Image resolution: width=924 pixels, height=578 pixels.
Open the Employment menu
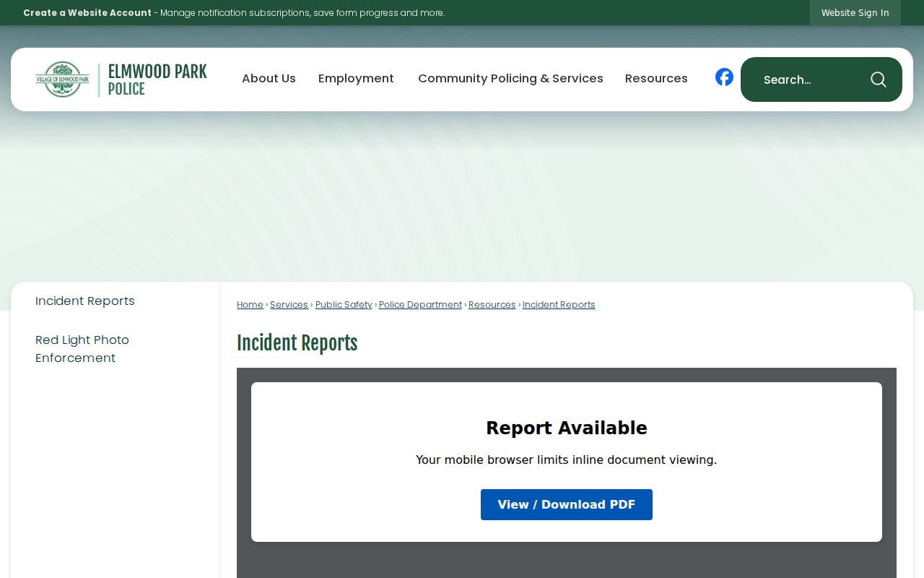coord(356,79)
